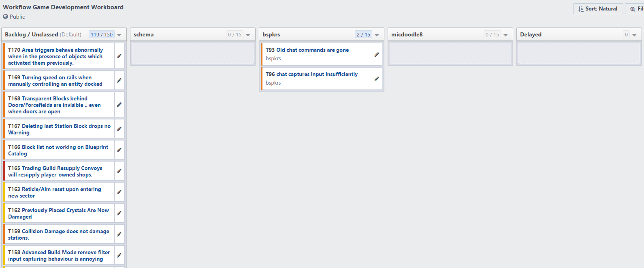Click the 119 / 150 Backlog count badge
The image size is (644, 268).
pos(102,35)
